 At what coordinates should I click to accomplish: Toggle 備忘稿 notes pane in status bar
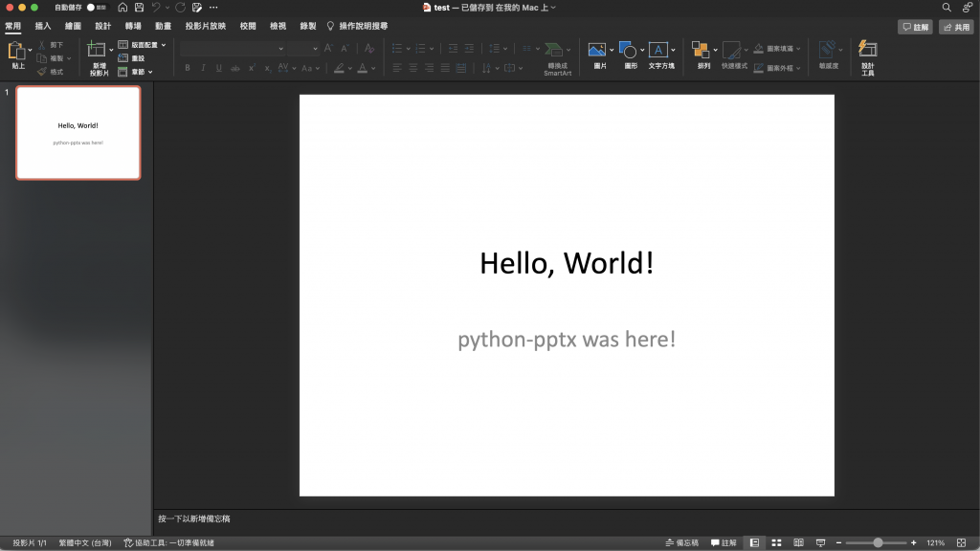pyautogui.click(x=681, y=542)
